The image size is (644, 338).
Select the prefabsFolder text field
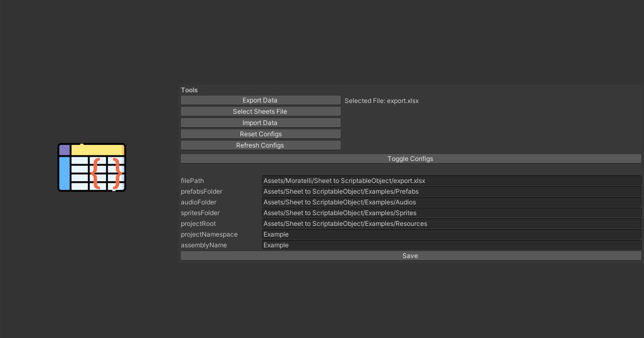(x=451, y=192)
